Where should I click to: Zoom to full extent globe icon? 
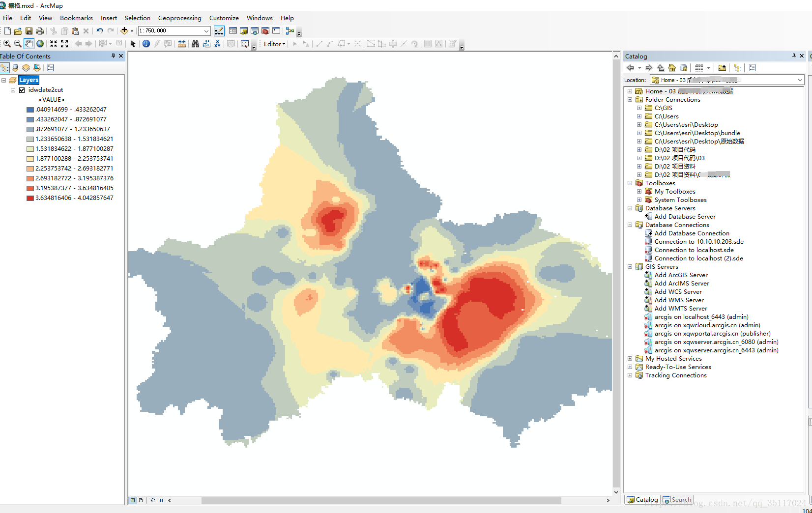coord(40,44)
